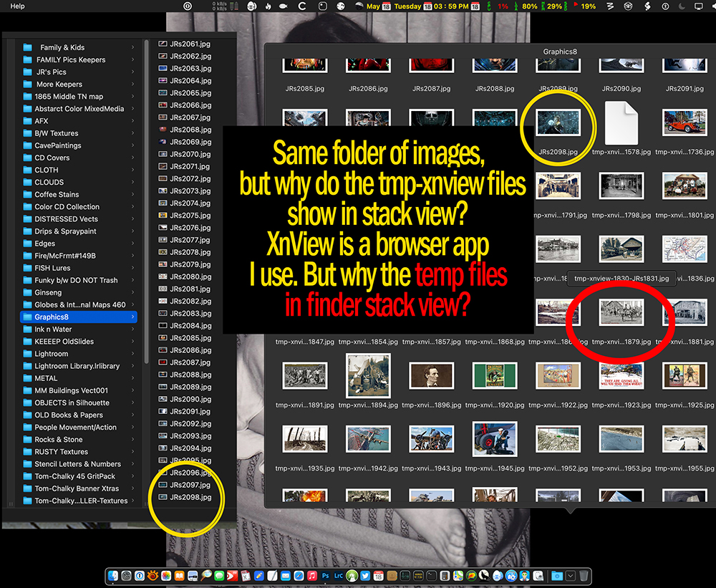The image size is (716, 588).
Task: Open the Help menu
Action: click(17, 6)
